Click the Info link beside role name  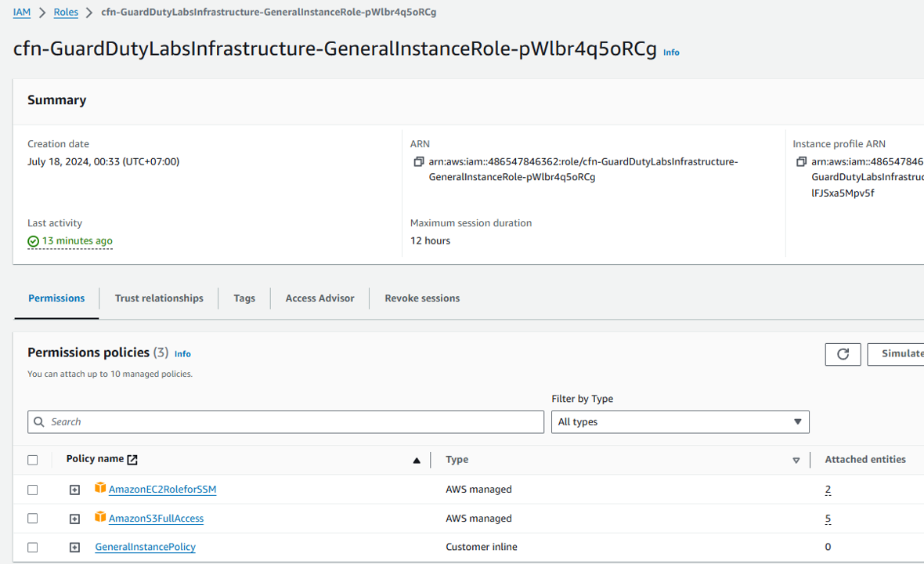[671, 52]
